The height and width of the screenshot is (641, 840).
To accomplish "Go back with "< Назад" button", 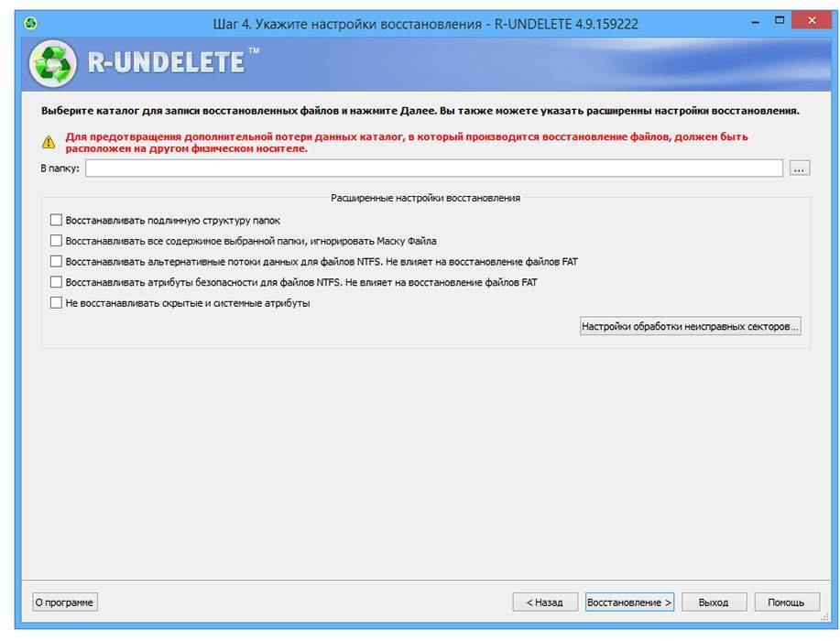I will pyautogui.click(x=545, y=602).
